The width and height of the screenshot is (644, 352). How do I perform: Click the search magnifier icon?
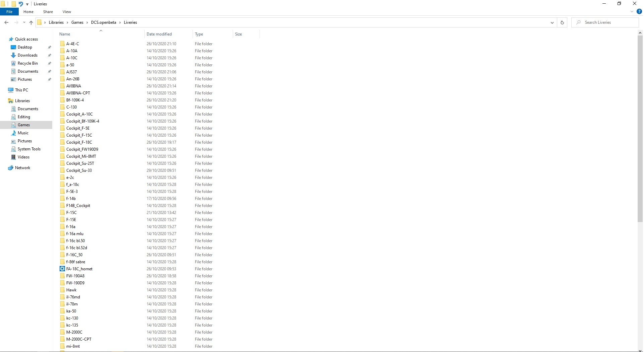point(578,22)
